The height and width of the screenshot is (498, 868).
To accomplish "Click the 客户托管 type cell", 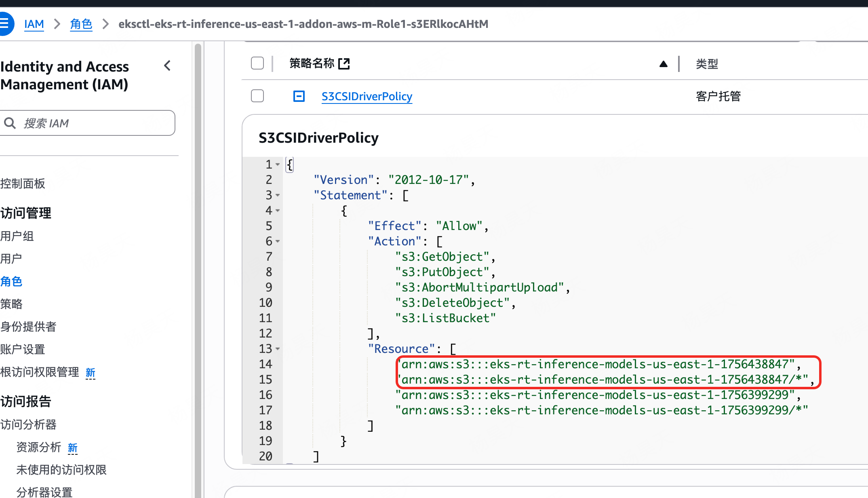I will 718,96.
